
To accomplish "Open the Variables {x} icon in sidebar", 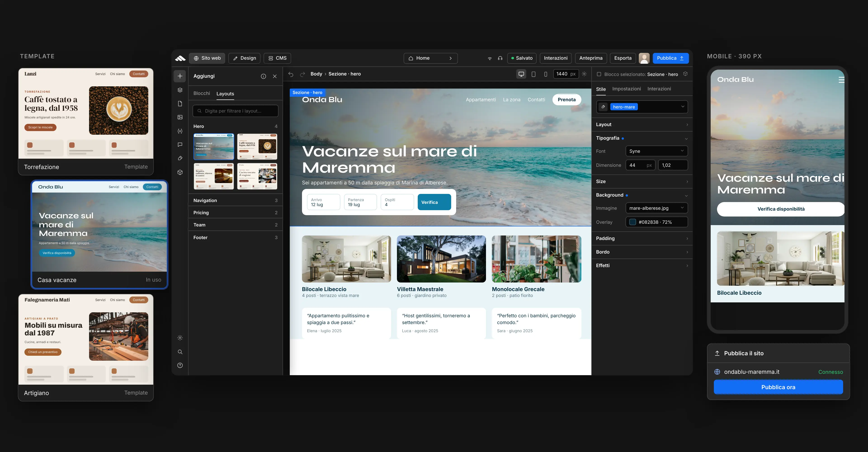I will click(180, 131).
